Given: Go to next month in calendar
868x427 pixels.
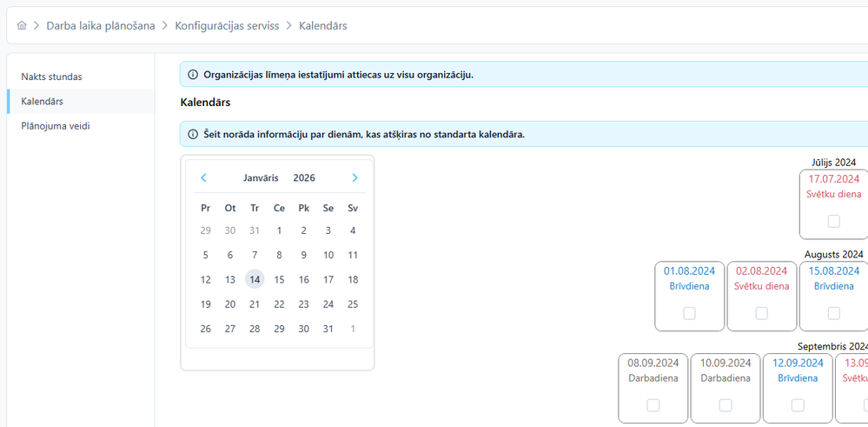Looking at the screenshot, I should click(354, 177).
